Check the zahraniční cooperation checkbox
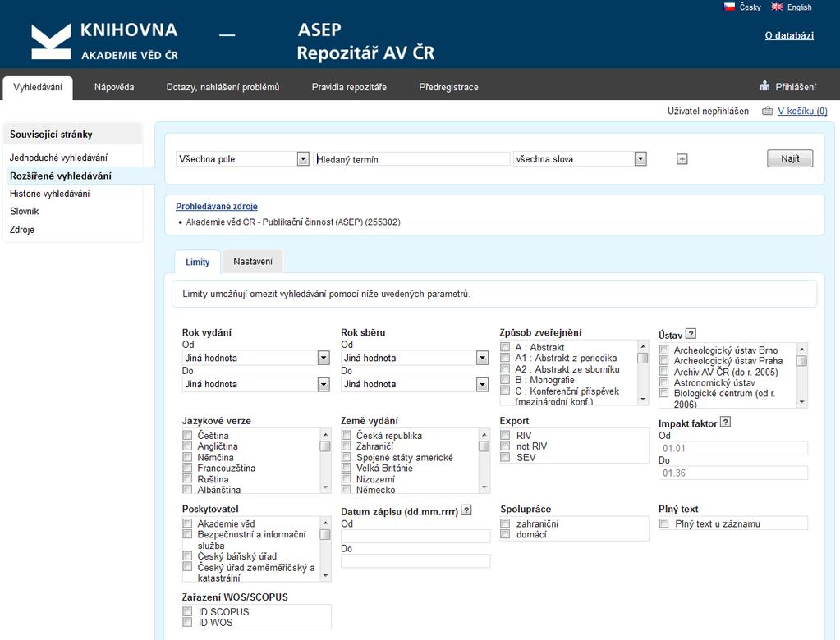Screen dimensions: 840x640 pos(505,523)
